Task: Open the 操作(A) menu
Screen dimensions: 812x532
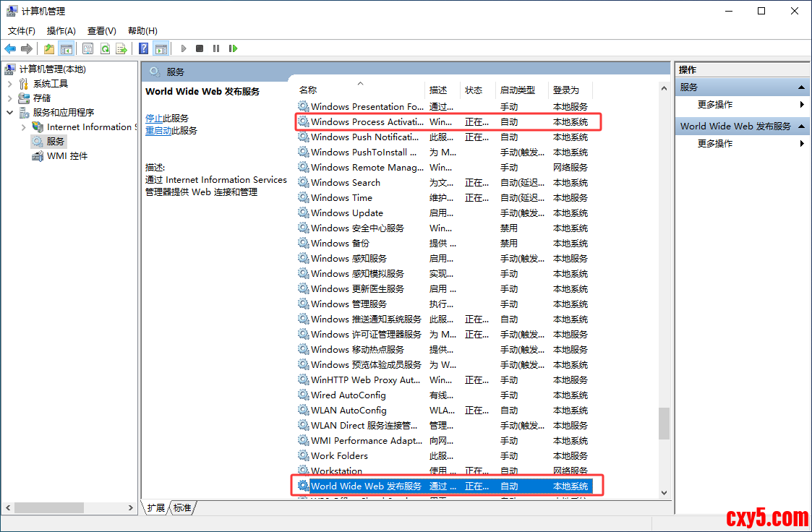Action: click(x=61, y=31)
